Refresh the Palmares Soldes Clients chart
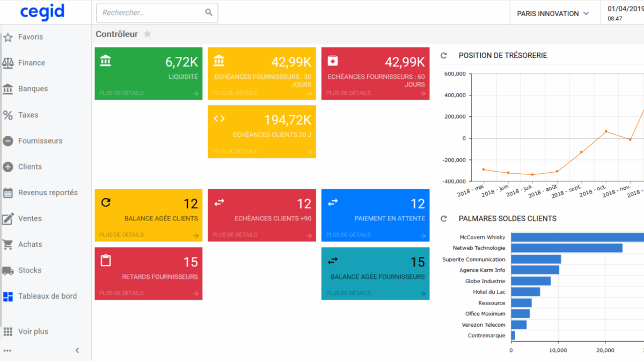The image size is (644, 362). (443, 219)
